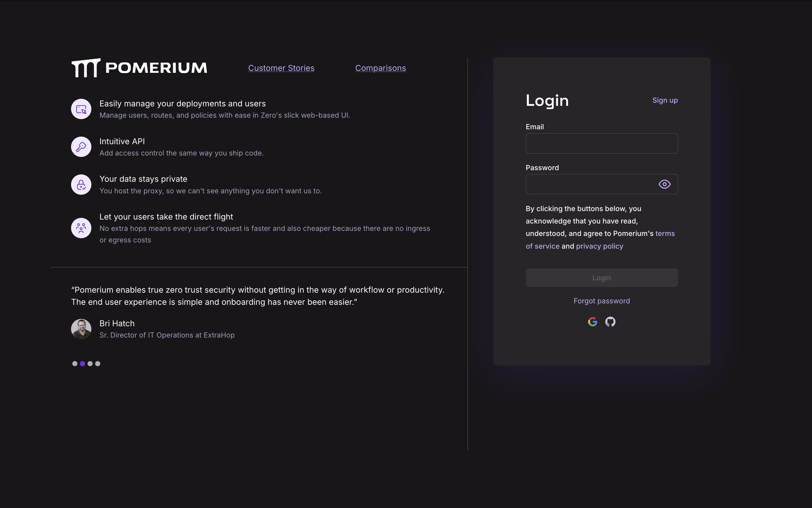Click Bri Hatch's avatar photo
Screen dimensions: 812x508
(x=81, y=329)
